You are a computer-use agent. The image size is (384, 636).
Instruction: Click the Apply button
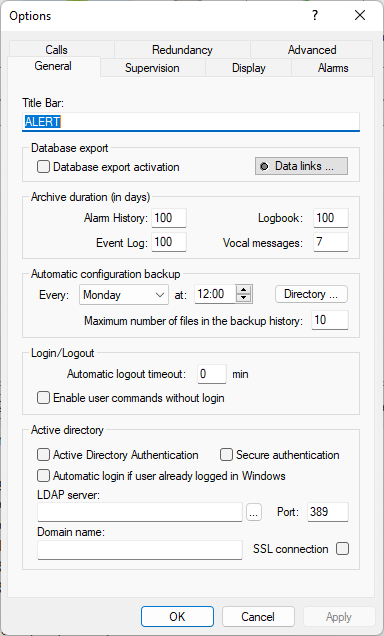click(x=339, y=617)
